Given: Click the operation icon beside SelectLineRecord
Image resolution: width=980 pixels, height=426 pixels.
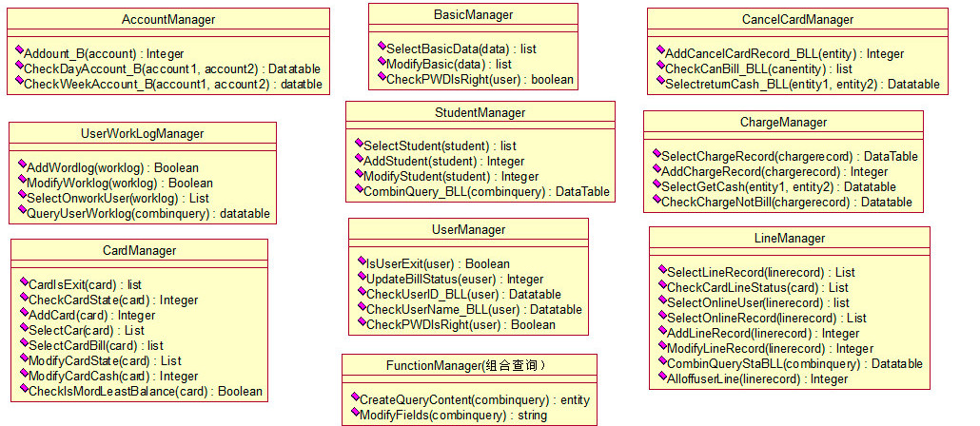Looking at the screenshot, I should tap(663, 270).
